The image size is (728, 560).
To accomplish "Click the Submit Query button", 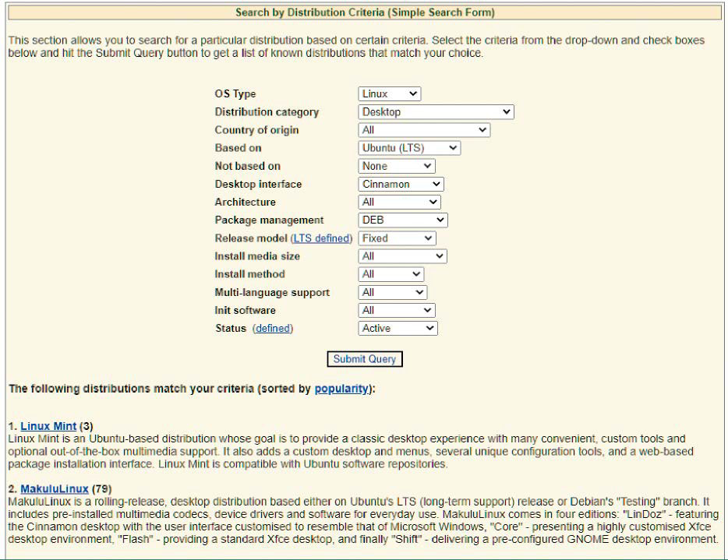I will coord(365,359).
